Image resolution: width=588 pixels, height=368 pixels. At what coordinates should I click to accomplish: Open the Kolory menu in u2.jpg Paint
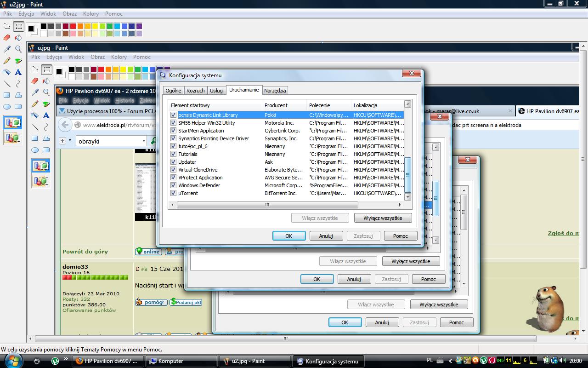coord(91,14)
